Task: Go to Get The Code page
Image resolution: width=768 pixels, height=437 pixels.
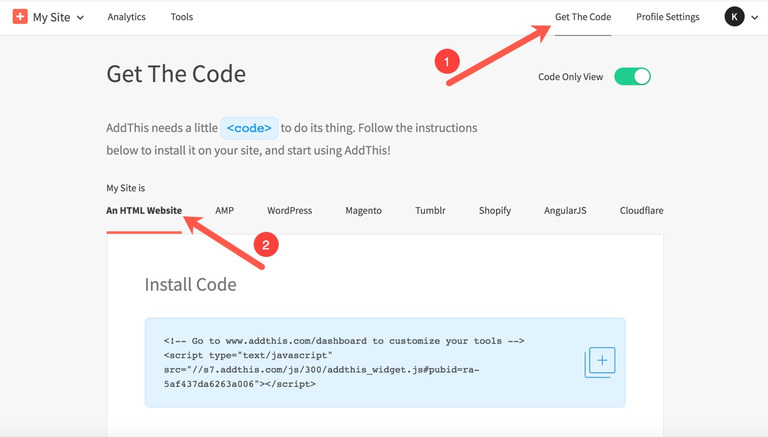Action: [x=583, y=17]
